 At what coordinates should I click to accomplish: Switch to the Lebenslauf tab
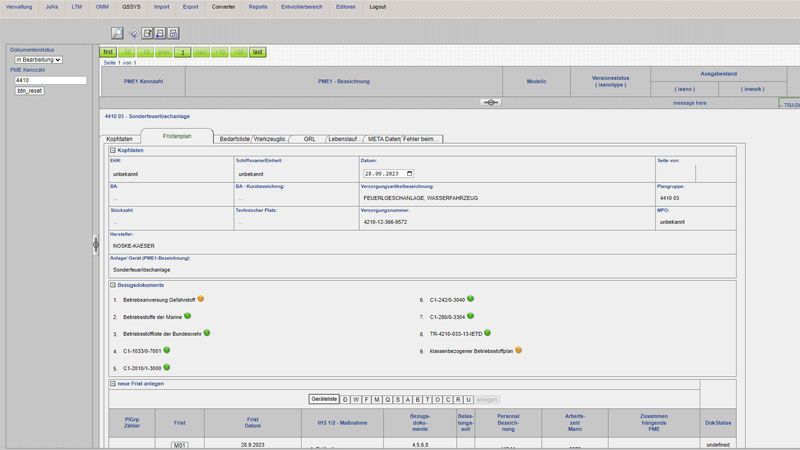tap(343, 138)
